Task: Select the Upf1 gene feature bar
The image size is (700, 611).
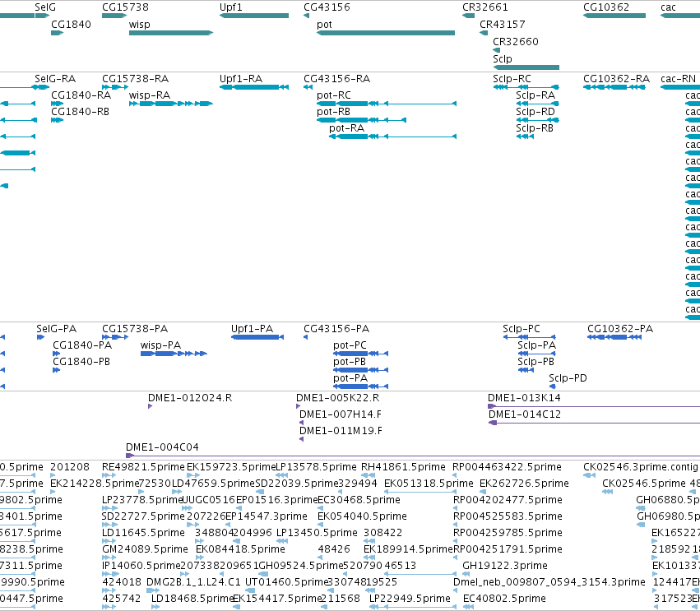Action: [x=254, y=16]
